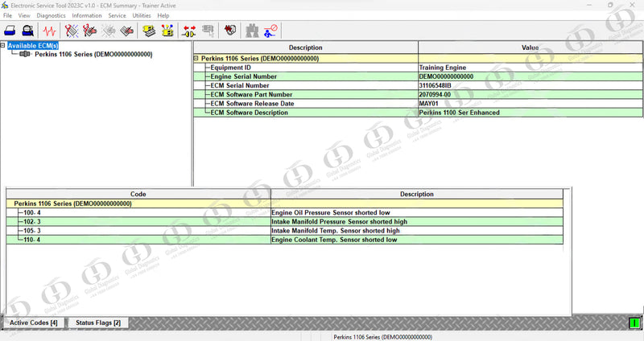The image size is (644, 341).
Task: Click the binoculars search icon
Action: 252,31
